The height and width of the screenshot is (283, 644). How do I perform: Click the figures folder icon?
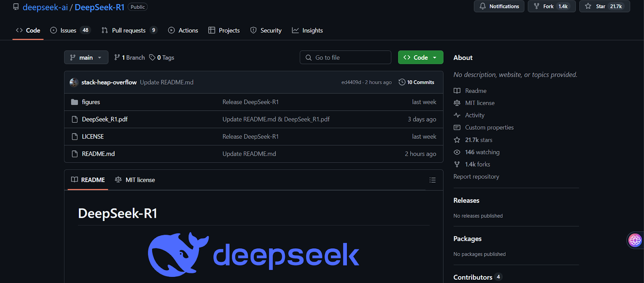pyautogui.click(x=74, y=102)
